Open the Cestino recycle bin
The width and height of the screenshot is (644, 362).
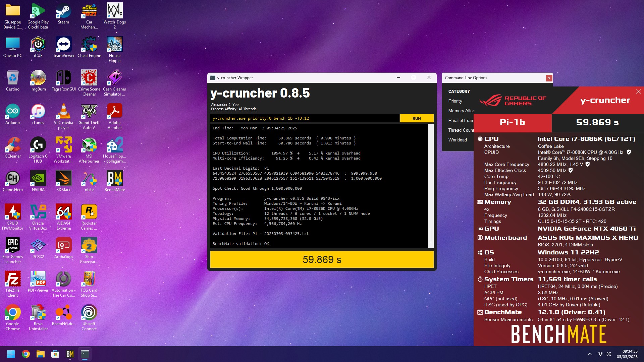(13, 81)
